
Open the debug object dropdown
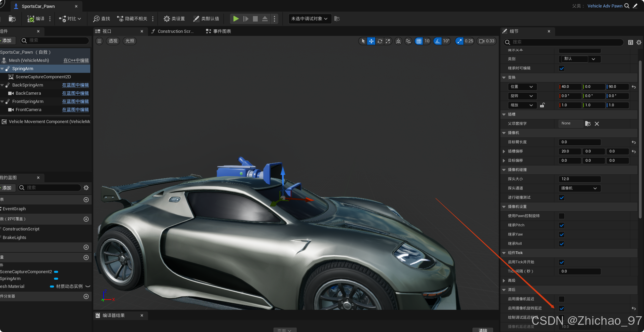(x=309, y=19)
